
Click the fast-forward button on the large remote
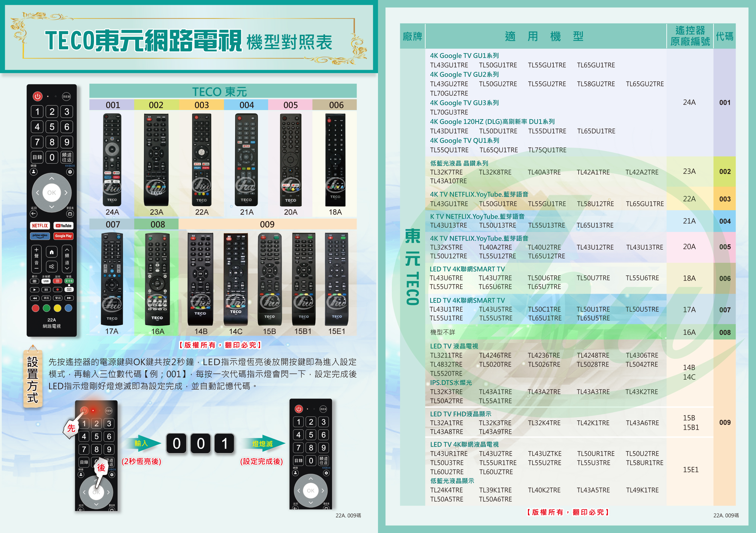[69, 298]
